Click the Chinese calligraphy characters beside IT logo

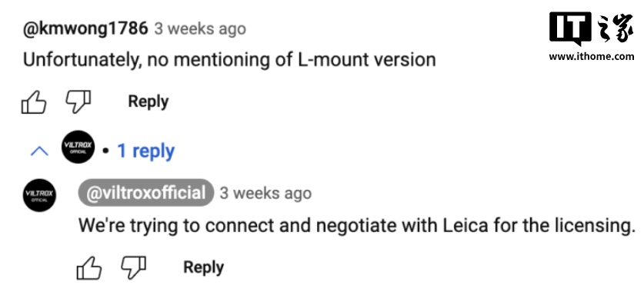point(616,28)
